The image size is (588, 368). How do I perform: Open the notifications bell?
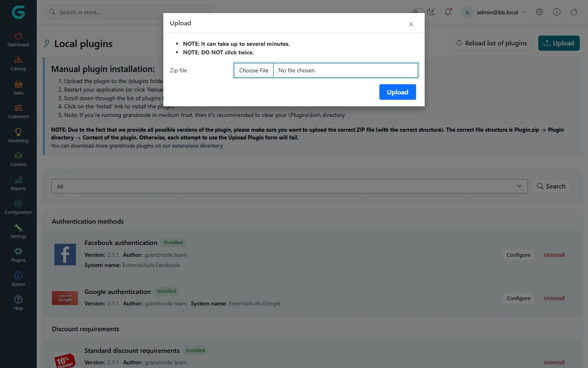coord(448,12)
